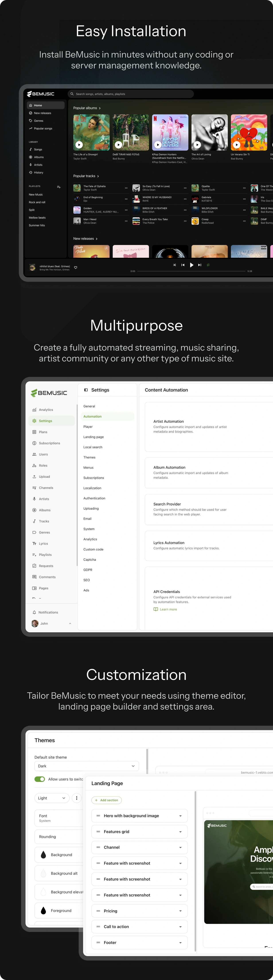Open the Artist Automation card

tap(209, 427)
